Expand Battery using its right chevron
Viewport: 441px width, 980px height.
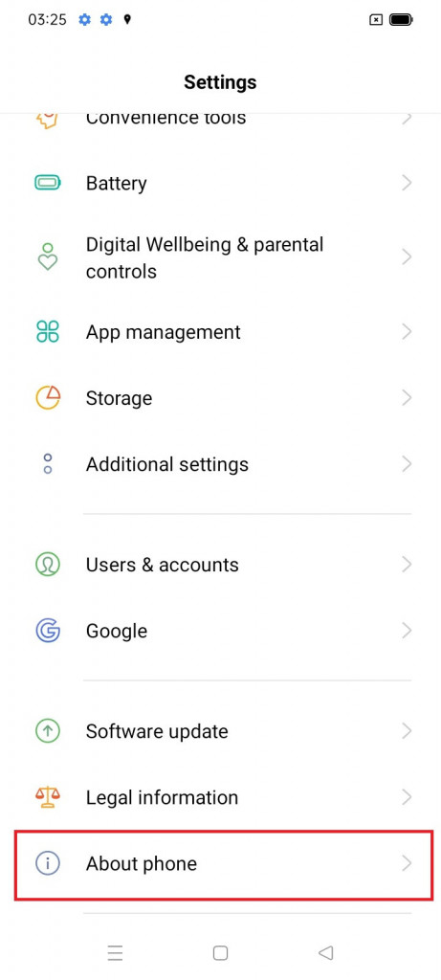pos(407,183)
